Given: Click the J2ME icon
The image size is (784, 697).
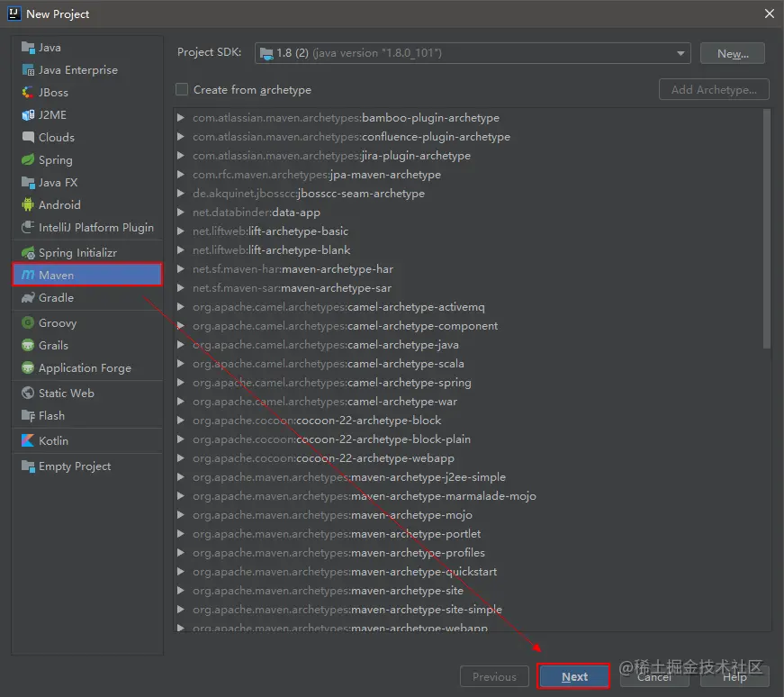Looking at the screenshot, I should (28, 115).
